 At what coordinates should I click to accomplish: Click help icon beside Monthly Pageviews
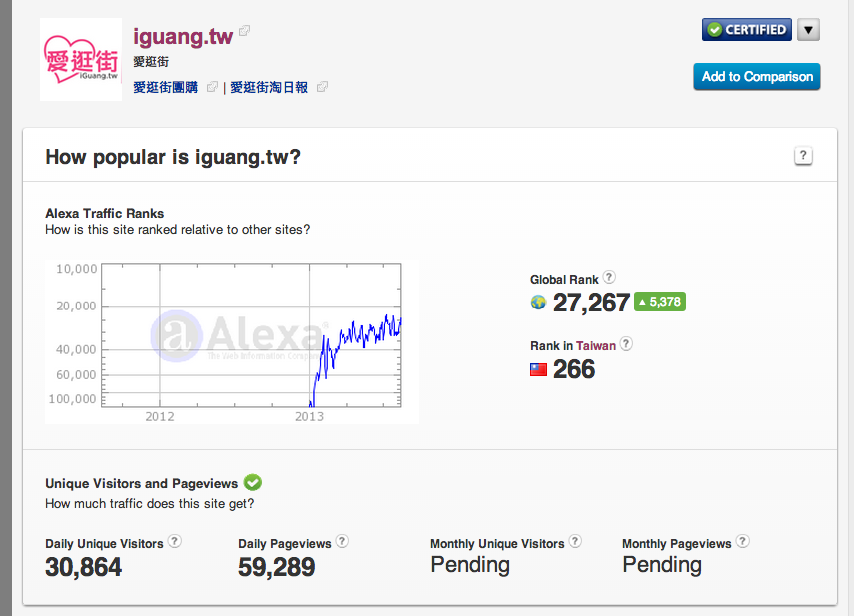click(742, 542)
